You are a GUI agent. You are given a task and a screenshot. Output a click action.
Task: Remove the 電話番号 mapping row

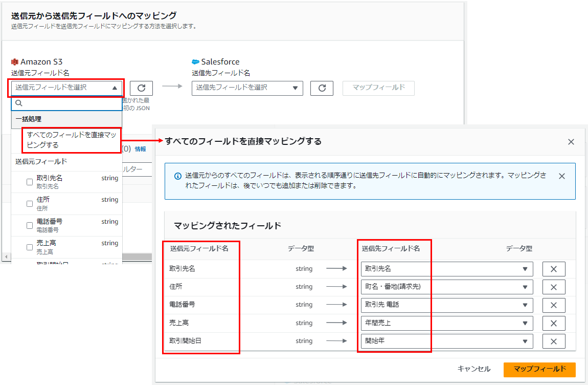(x=554, y=305)
